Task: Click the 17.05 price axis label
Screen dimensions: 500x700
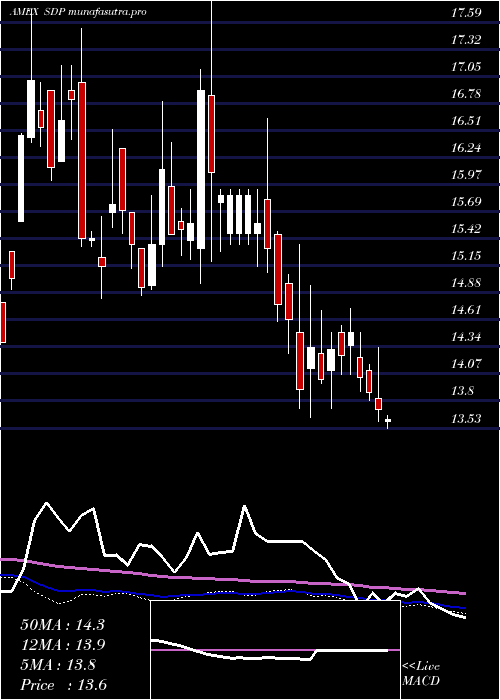Action: [466, 67]
